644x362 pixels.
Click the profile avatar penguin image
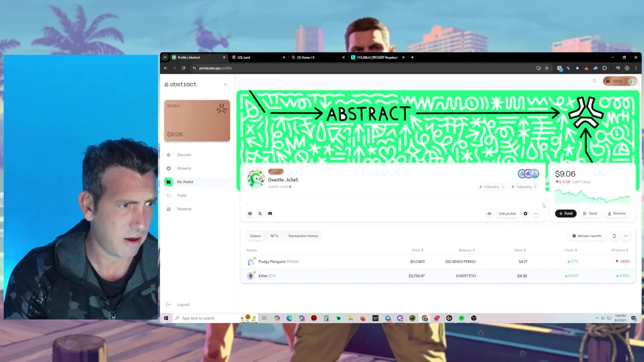pos(256,179)
